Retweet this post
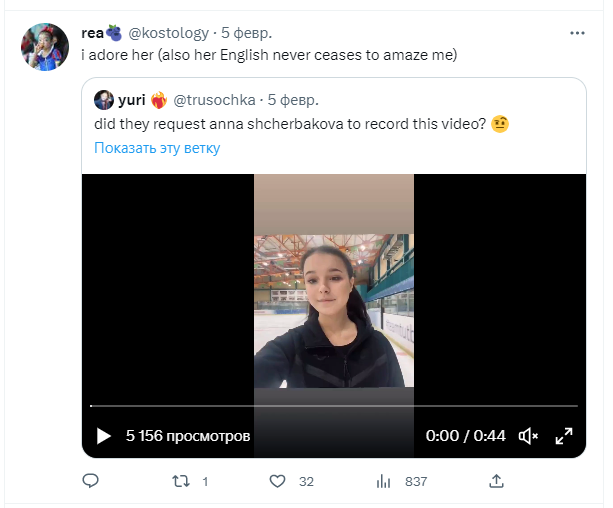Image resolution: width=613 pixels, height=508 pixels. pyautogui.click(x=181, y=481)
